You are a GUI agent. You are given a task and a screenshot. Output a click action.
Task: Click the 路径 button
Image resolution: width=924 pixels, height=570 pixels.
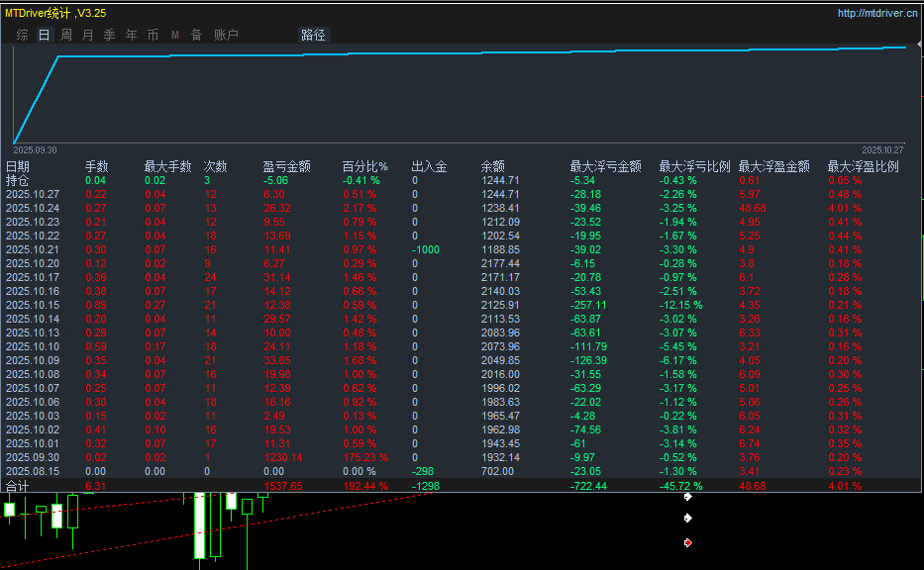313,36
